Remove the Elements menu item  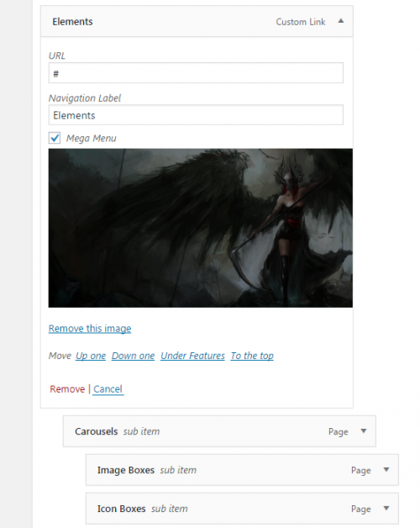tap(67, 389)
